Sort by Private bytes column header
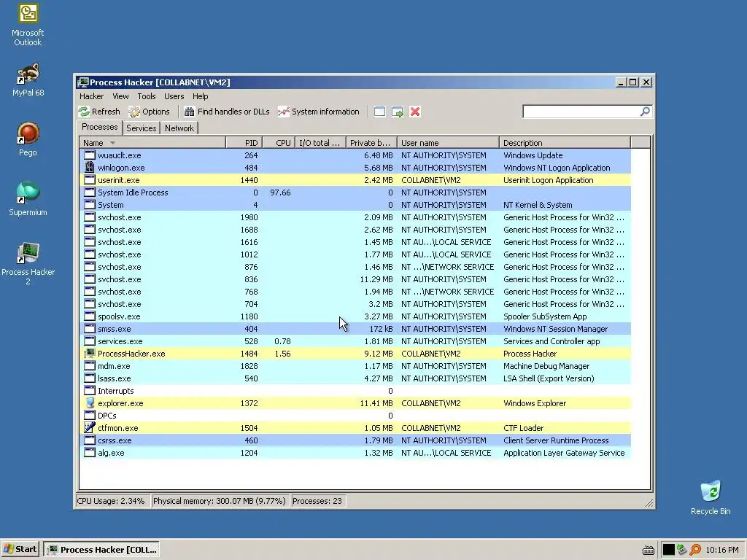The image size is (747, 560). (x=371, y=143)
